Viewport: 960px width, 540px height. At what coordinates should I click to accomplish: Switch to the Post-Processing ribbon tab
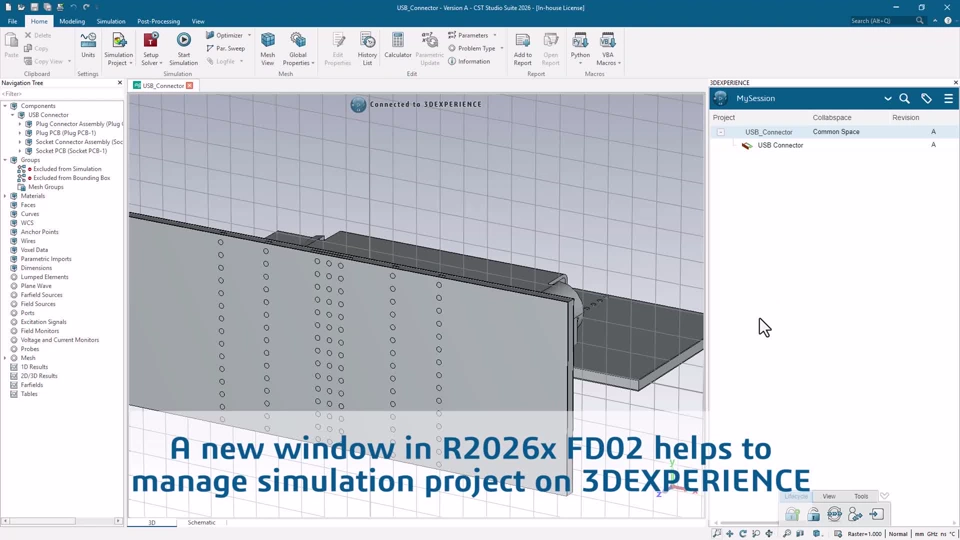click(159, 21)
